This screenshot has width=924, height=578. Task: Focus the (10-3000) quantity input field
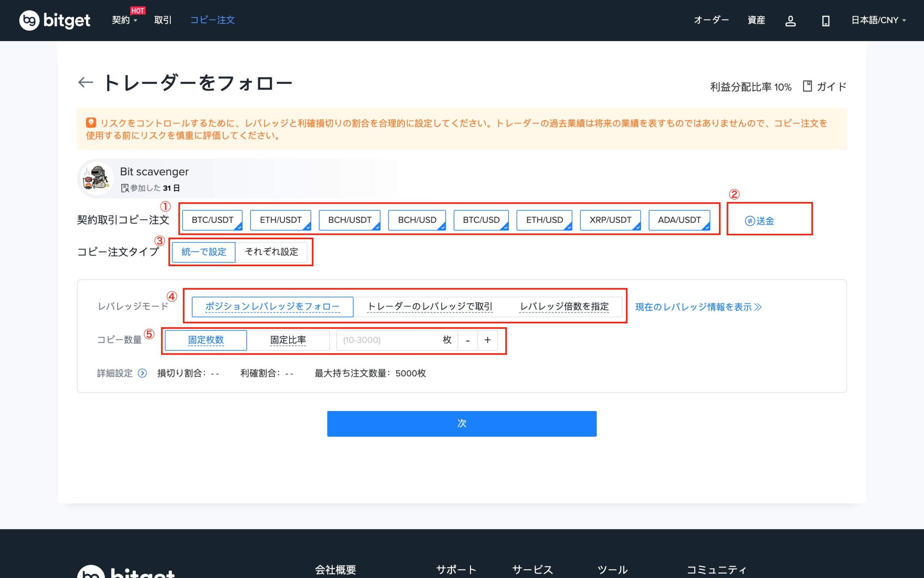tap(397, 340)
